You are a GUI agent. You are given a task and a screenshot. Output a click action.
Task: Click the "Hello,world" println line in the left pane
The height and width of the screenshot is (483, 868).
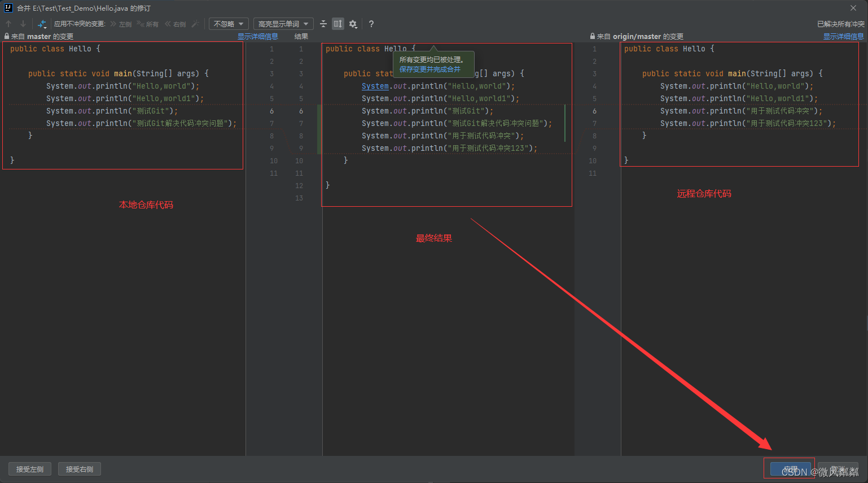click(x=122, y=86)
